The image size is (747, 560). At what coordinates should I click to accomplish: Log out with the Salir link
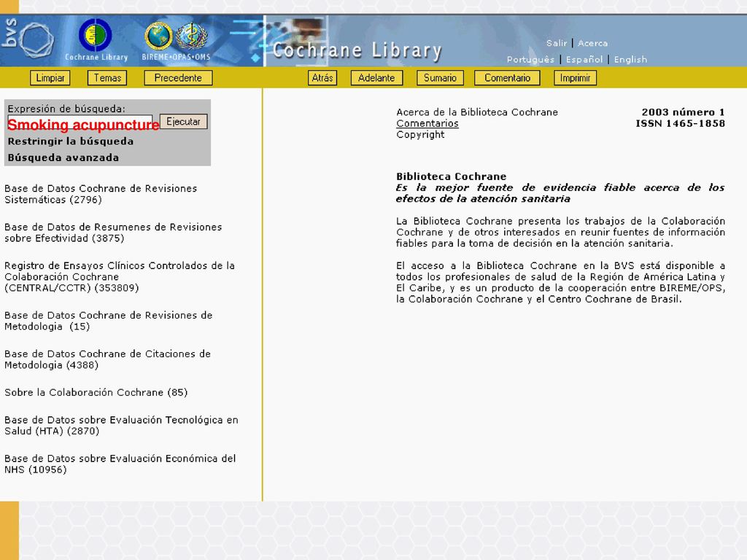(557, 43)
